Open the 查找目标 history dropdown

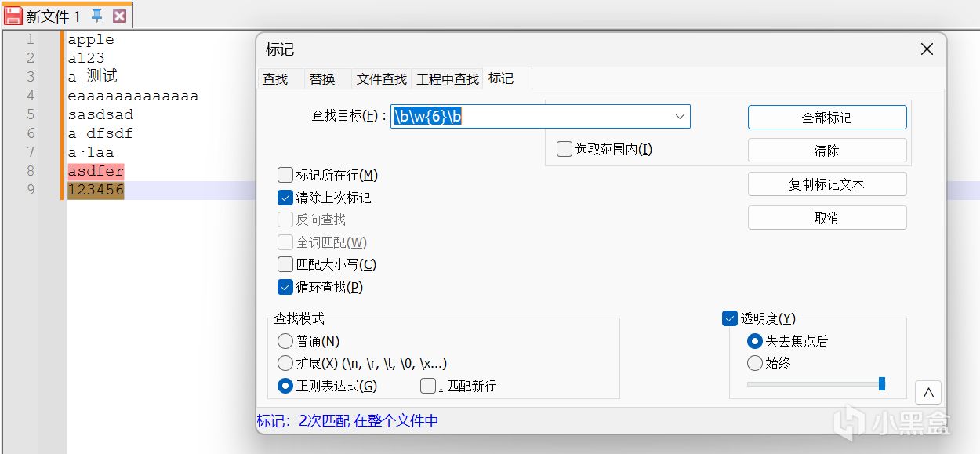[680, 117]
